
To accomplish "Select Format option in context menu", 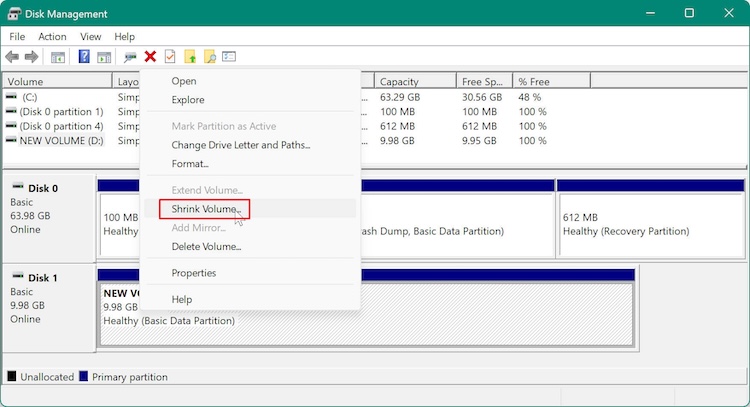I will (x=190, y=164).
